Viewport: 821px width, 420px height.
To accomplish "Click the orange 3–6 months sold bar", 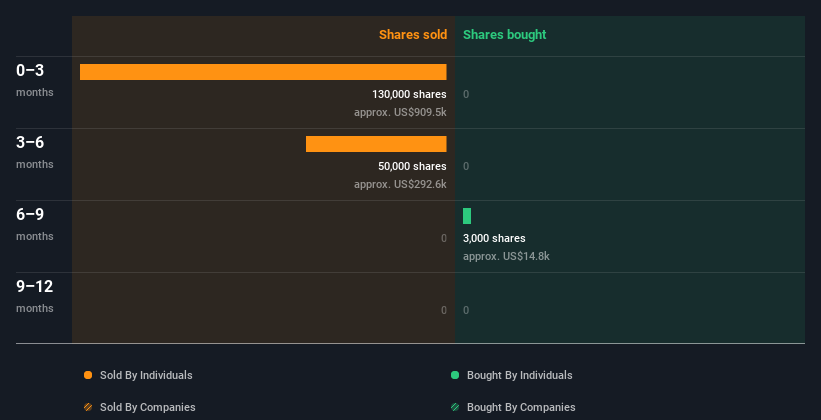I will [376, 144].
